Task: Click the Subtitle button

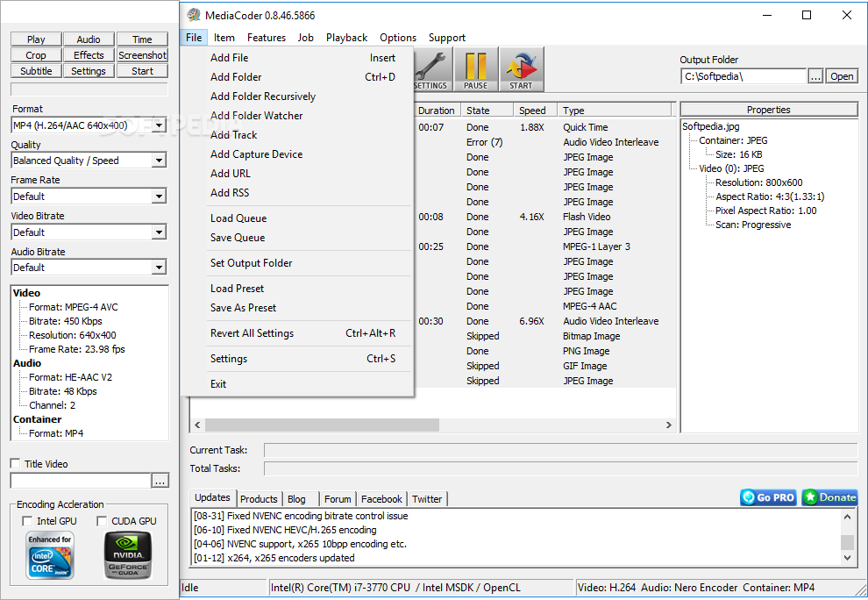Action: [36, 71]
